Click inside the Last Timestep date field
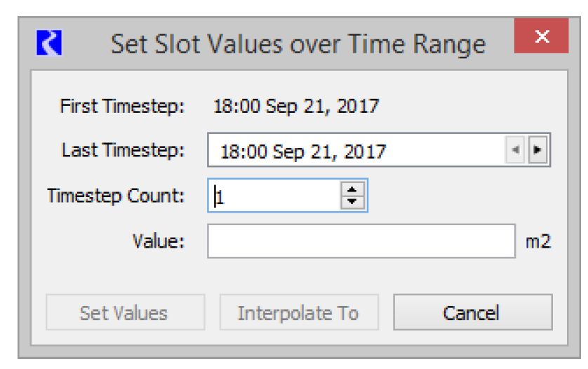The height and width of the screenshot is (369, 588). coord(356,150)
